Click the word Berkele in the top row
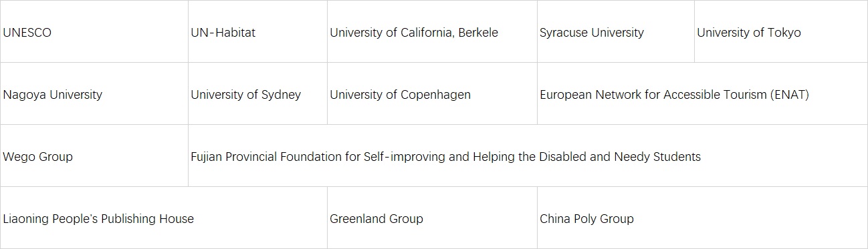This screenshot has height=249, width=868. click(478, 33)
